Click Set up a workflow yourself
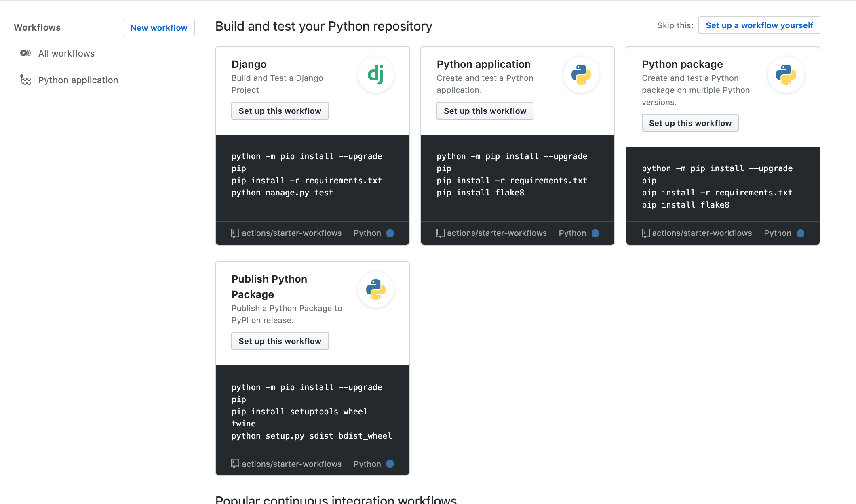 point(759,25)
